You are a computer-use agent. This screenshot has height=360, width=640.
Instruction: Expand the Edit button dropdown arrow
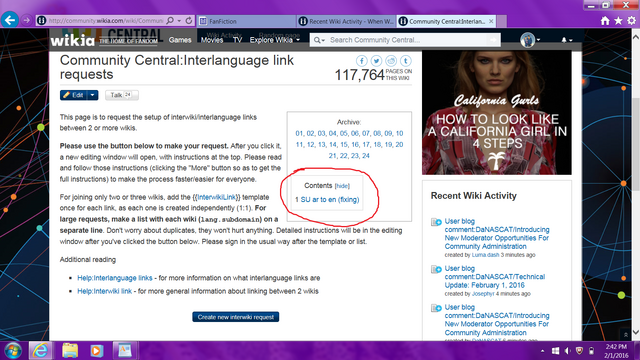[93, 95]
